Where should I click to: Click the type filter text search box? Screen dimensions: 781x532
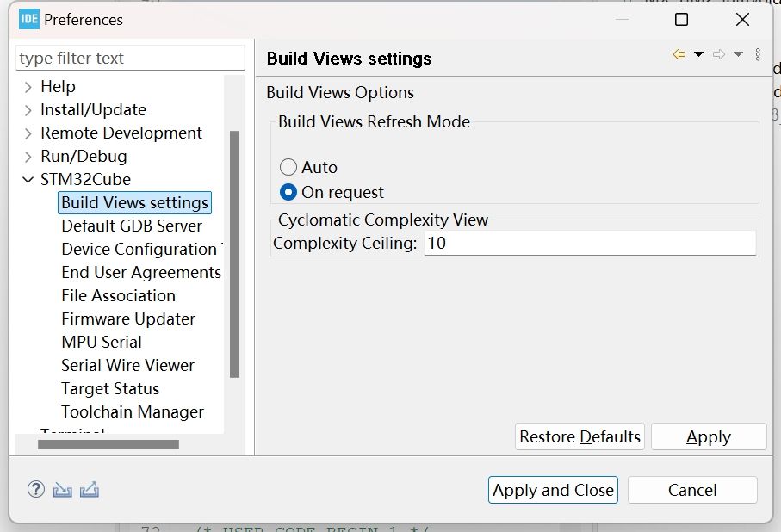130,59
